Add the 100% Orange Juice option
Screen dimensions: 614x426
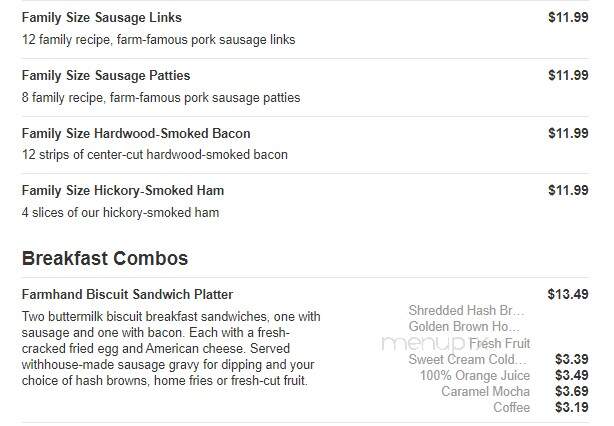click(x=475, y=375)
